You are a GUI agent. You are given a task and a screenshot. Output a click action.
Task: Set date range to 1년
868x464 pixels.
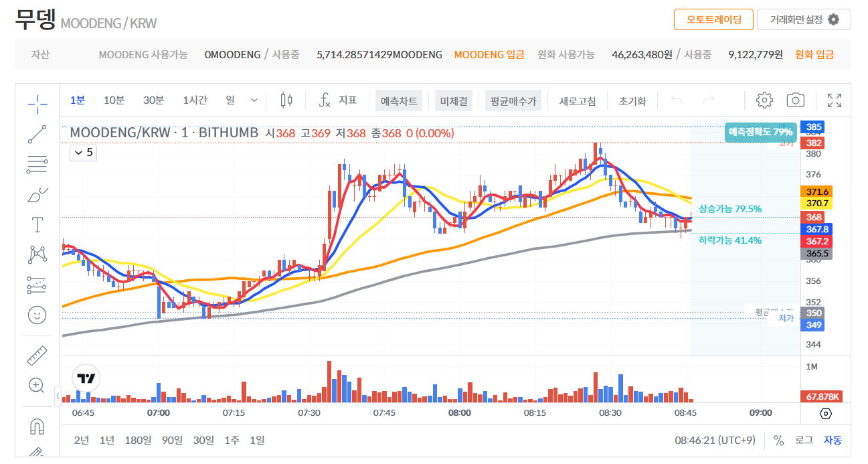click(x=106, y=440)
